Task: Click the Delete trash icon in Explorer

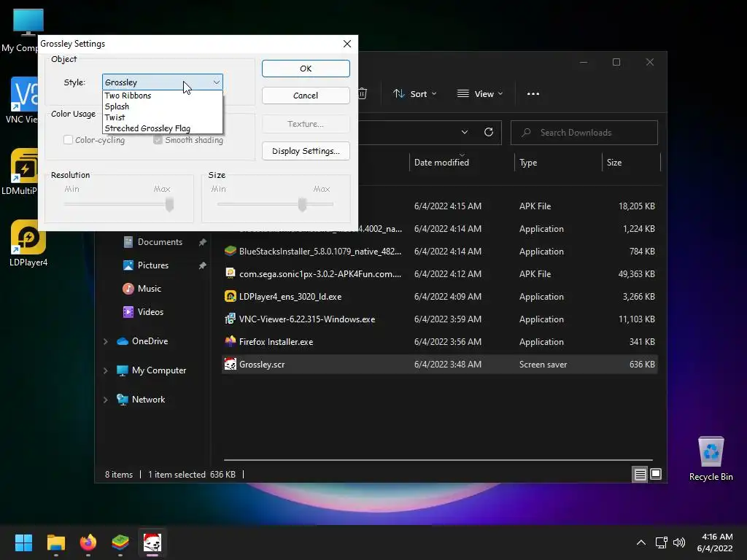Action: [x=363, y=94]
